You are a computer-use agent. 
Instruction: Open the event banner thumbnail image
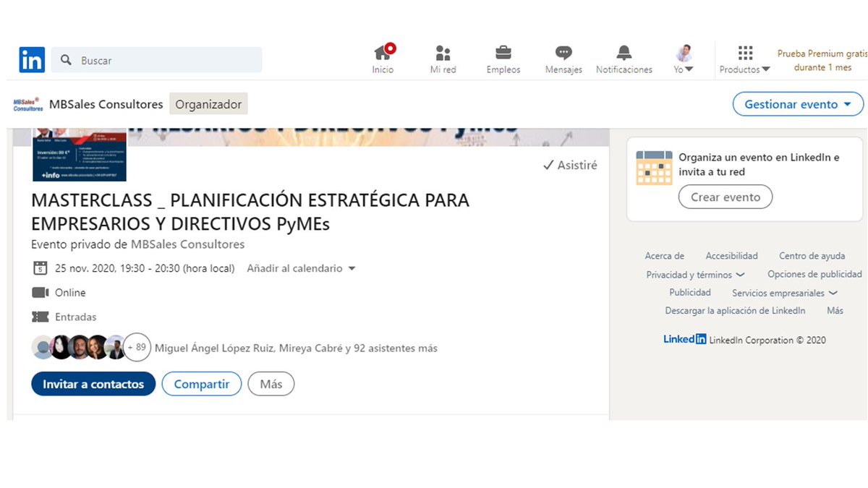(x=80, y=155)
